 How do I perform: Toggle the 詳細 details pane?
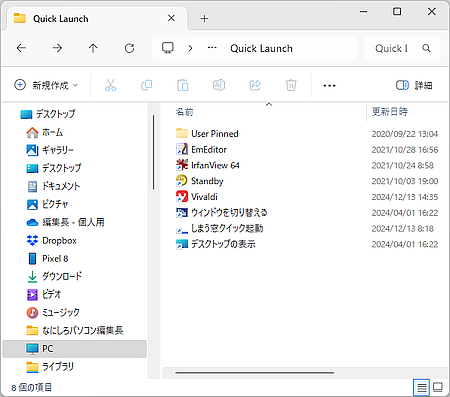(414, 85)
